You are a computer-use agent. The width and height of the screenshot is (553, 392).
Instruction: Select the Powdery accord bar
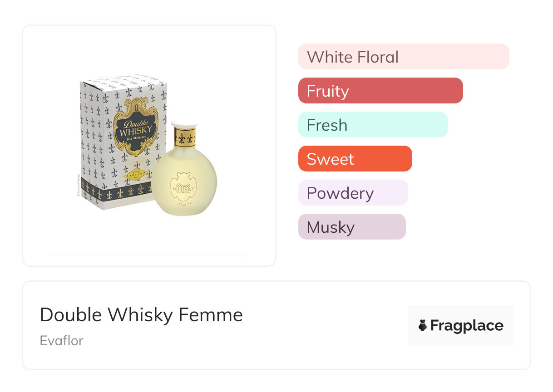click(353, 193)
